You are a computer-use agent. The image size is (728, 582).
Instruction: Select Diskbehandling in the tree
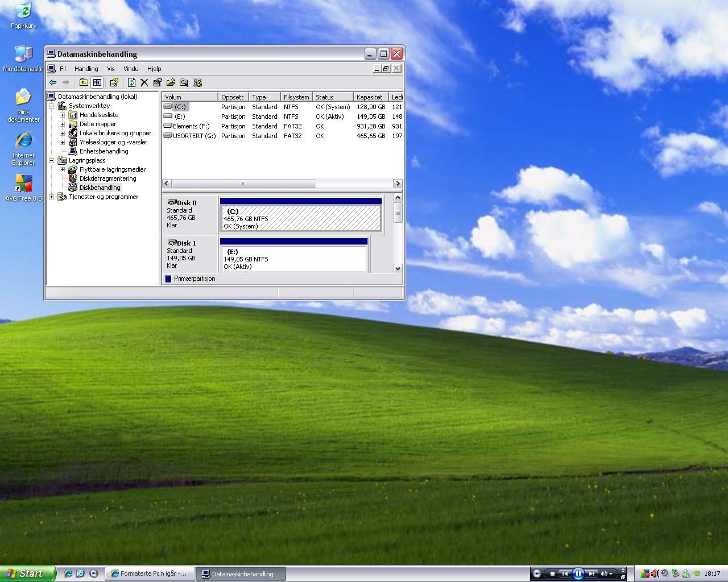pyautogui.click(x=100, y=188)
